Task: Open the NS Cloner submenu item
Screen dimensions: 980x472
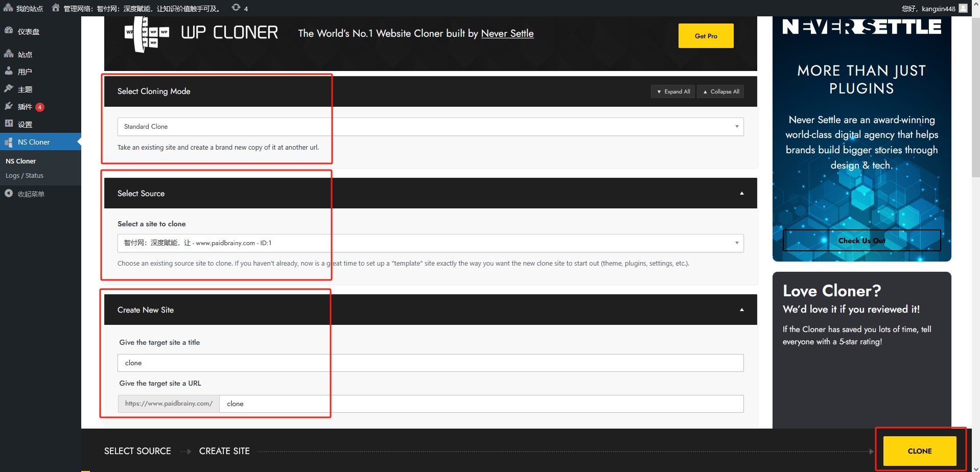Action: [21, 161]
